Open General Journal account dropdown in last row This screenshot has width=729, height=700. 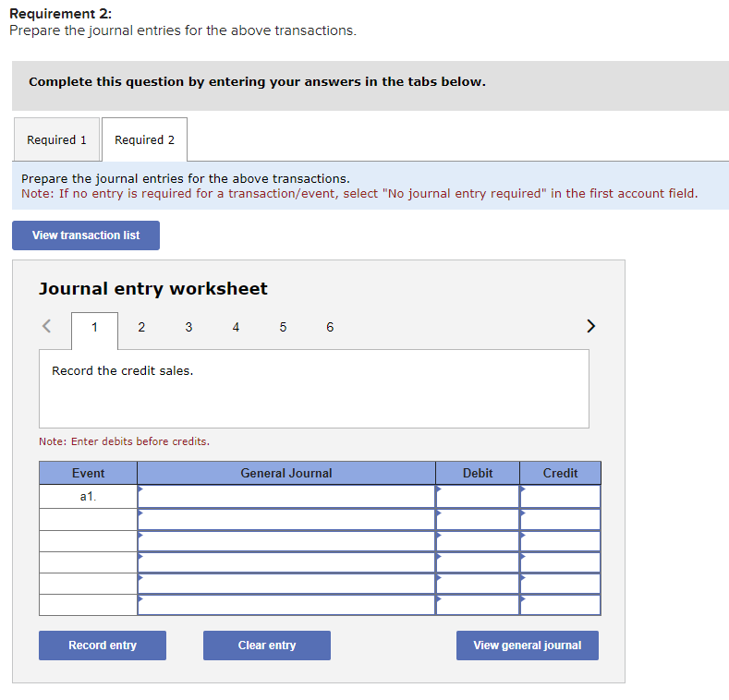coord(286,605)
